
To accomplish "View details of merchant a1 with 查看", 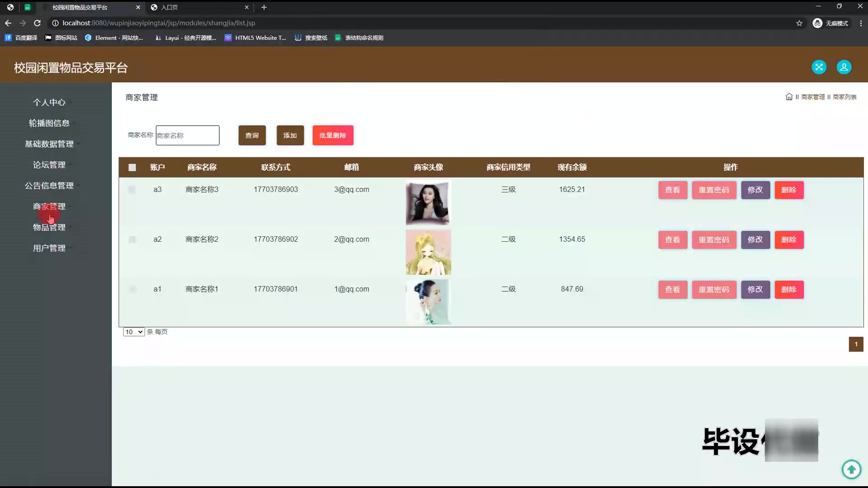I will coord(673,290).
